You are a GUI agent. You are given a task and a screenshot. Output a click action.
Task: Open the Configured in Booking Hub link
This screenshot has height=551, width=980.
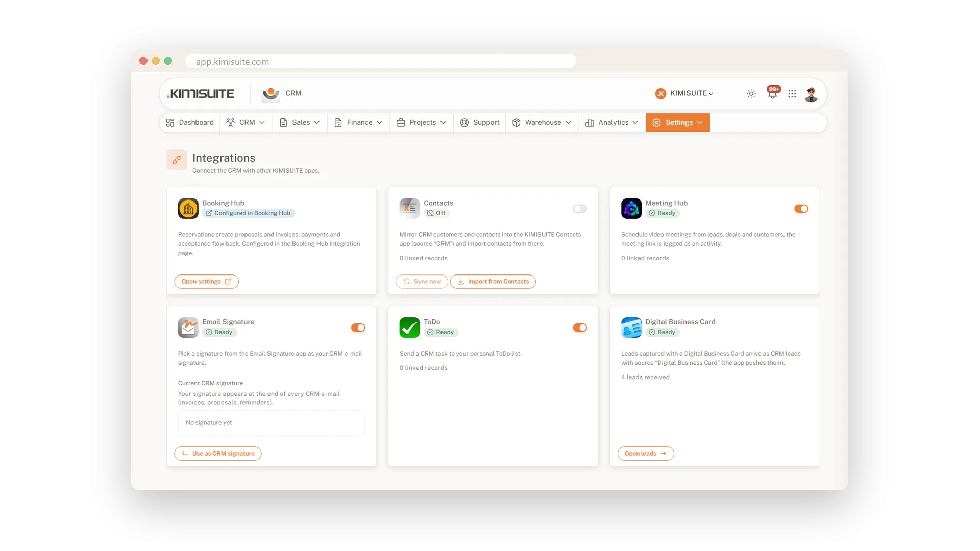(x=249, y=213)
